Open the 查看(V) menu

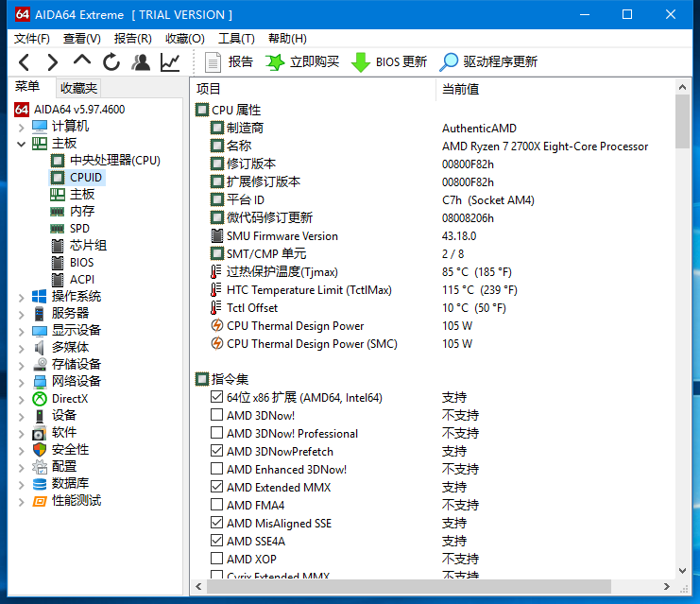[81, 39]
